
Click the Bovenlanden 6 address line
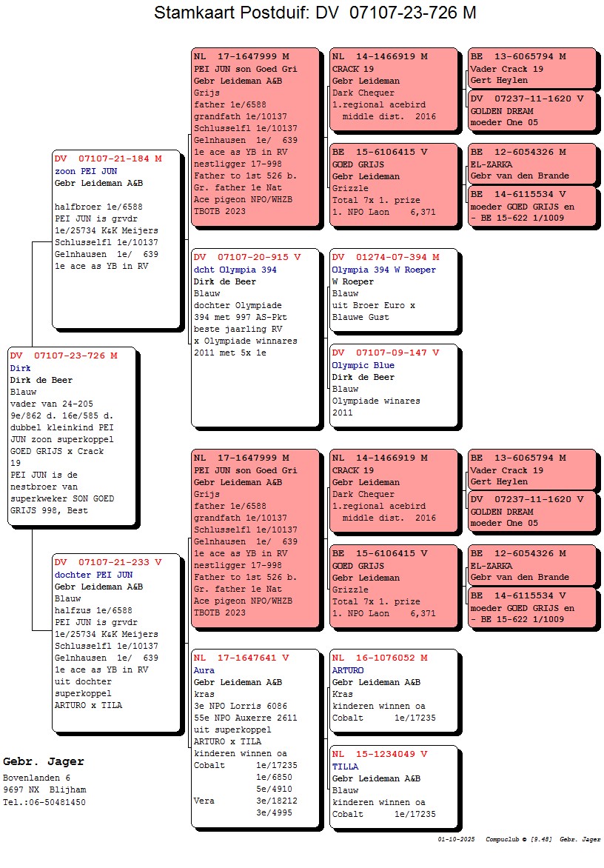click(x=36, y=778)
